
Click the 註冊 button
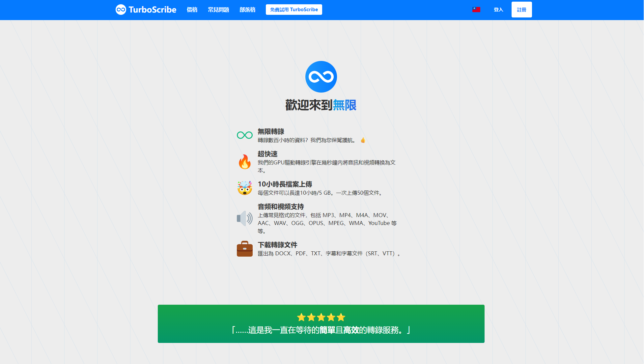pyautogui.click(x=521, y=10)
